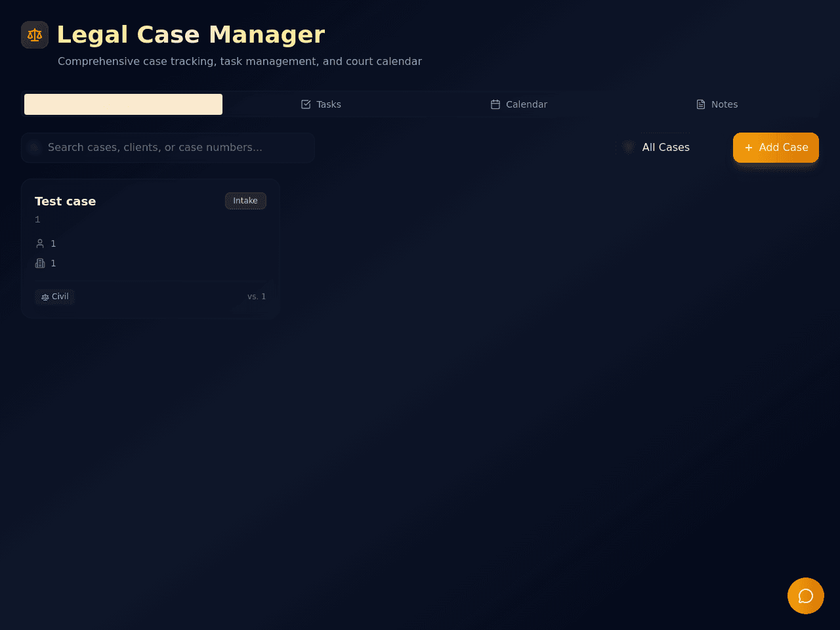This screenshot has width=840, height=630.
Task: Click the person icon on Test case card
Action: [40, 243]
